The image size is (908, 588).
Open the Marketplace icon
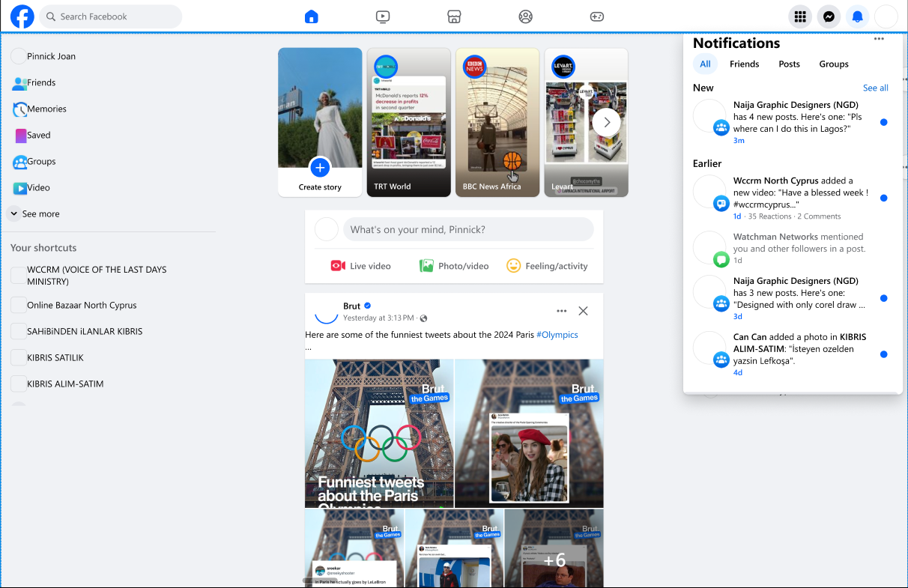pos(454,16)
